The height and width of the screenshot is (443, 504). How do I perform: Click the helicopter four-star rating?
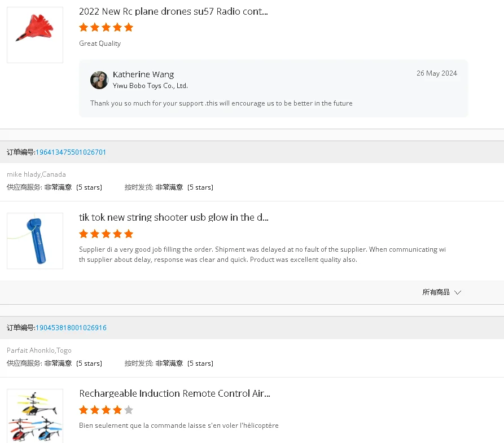coord(100,410)
